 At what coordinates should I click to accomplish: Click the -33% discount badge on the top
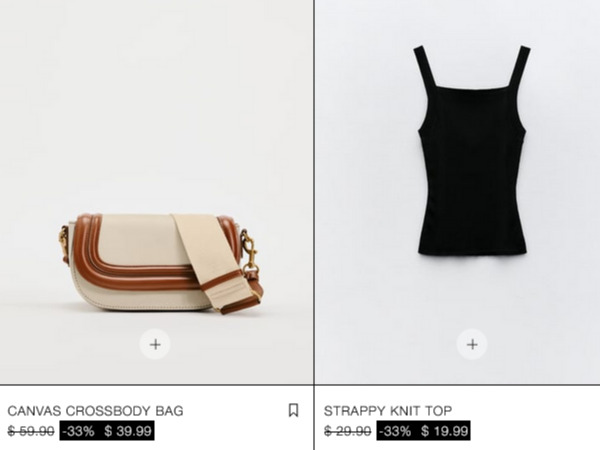tap(395, 431)
